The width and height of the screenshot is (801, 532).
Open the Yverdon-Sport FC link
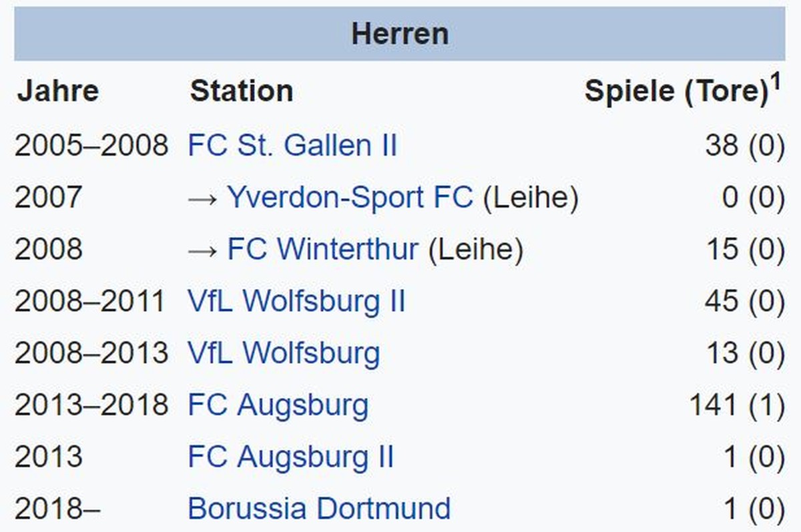(350, 197)
